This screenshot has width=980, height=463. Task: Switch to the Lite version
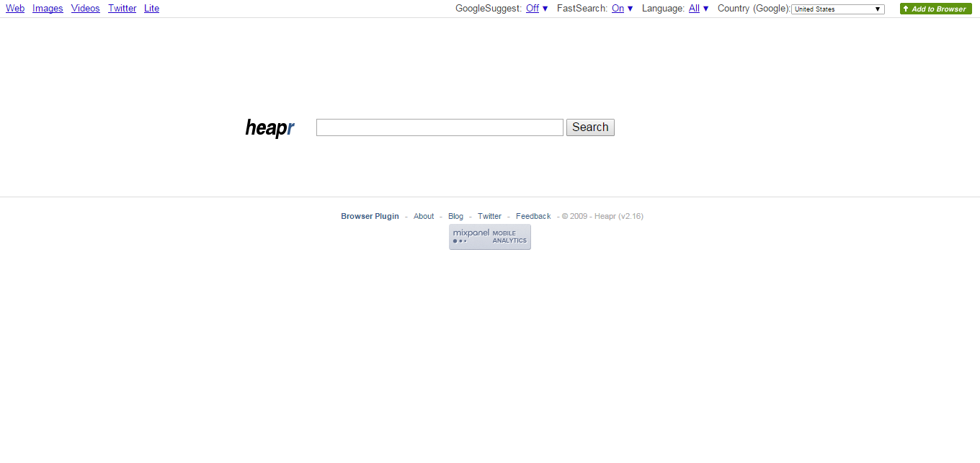coord(151,9)
